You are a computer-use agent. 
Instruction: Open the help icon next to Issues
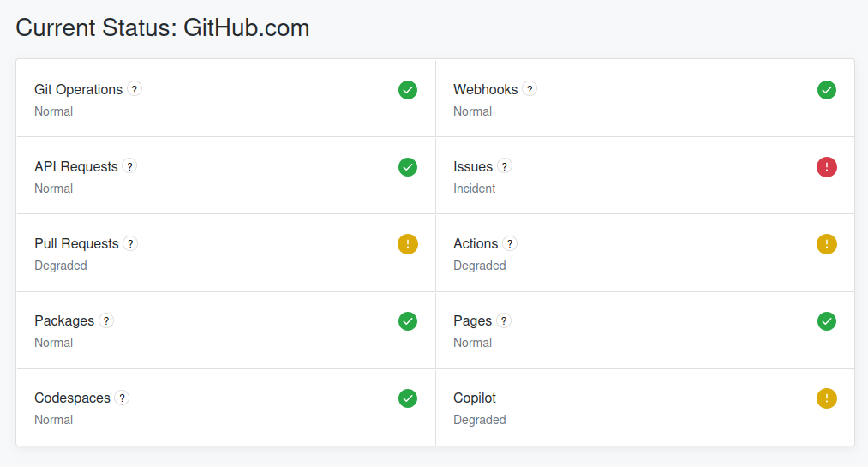pyautogui.click(x=505, y=166)
